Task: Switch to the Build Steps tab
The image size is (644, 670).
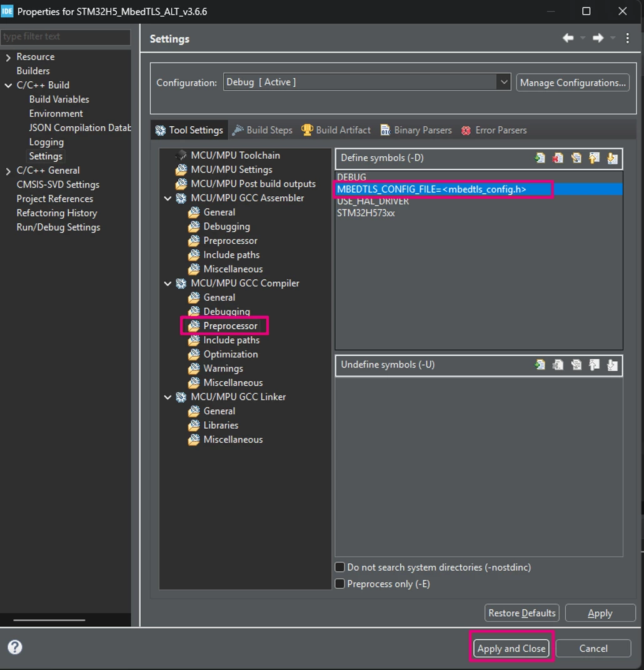Action: point(263,130)
